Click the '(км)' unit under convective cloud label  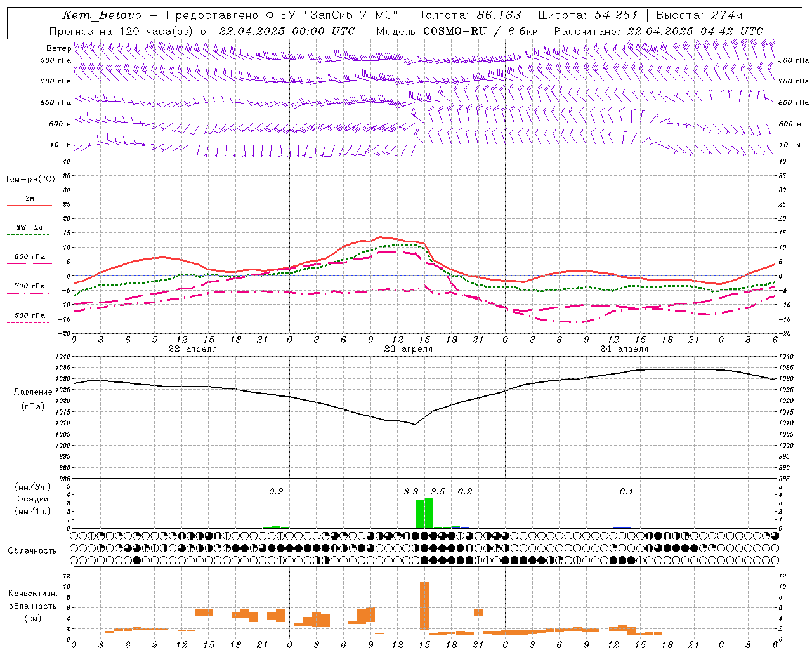pos(32,618)
